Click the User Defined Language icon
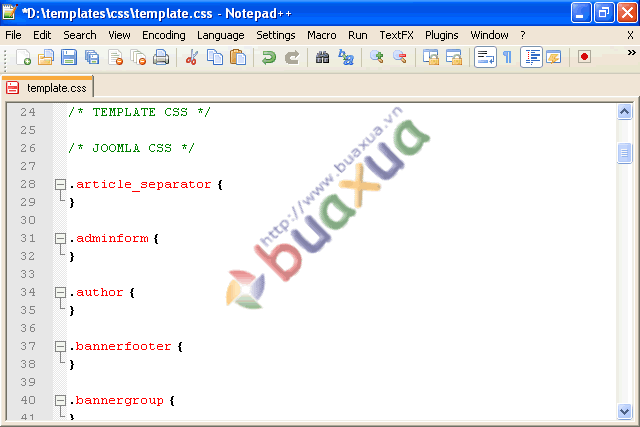The image size is (640, 427). [553, 57]
